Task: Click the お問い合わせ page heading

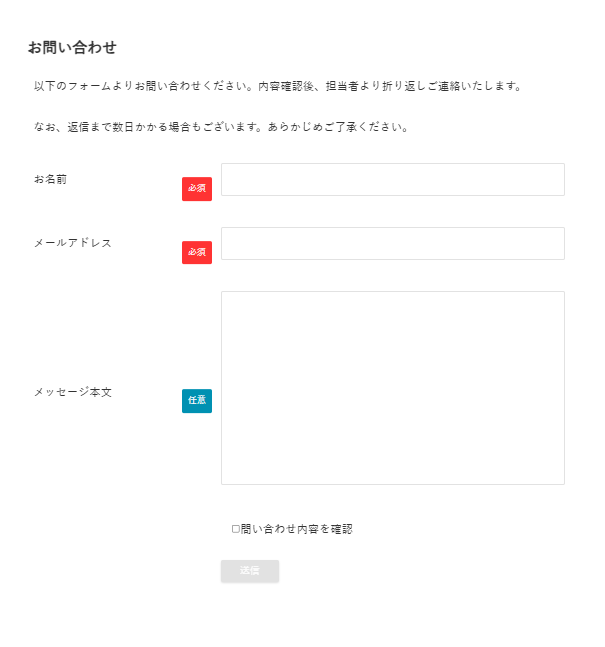Action: click(72, 47)
